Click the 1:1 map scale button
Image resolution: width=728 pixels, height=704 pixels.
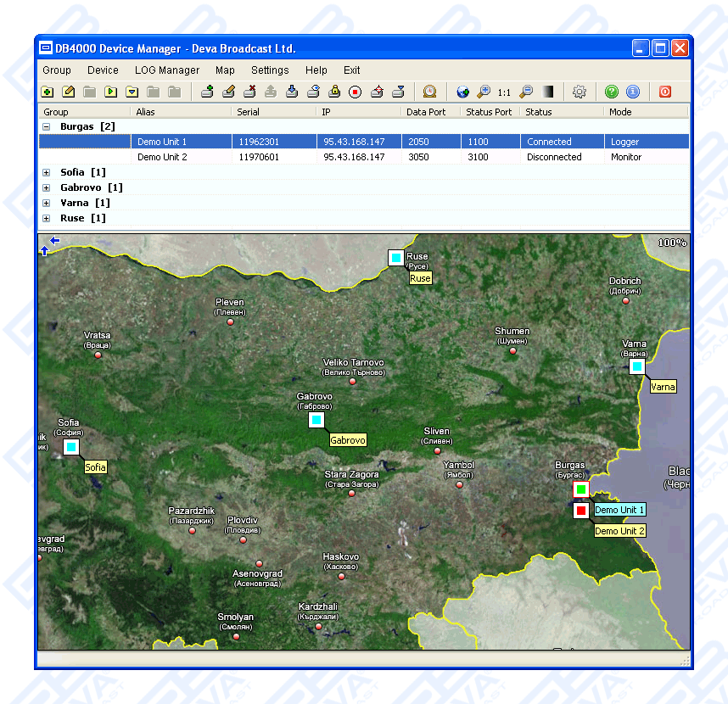point(505,92)
